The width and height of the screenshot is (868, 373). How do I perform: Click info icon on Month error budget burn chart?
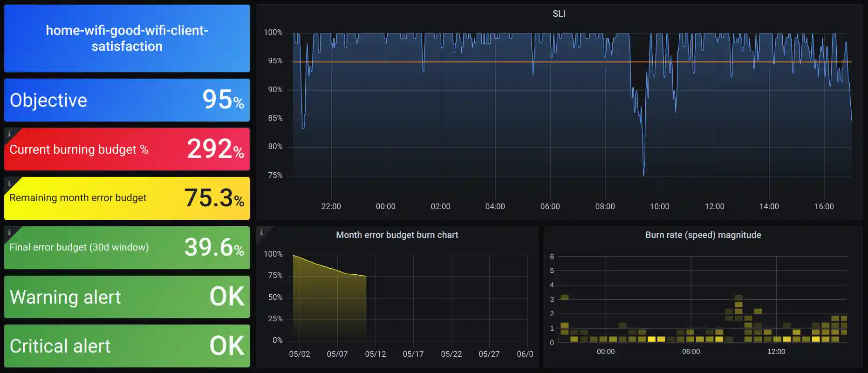coord(261,232)
